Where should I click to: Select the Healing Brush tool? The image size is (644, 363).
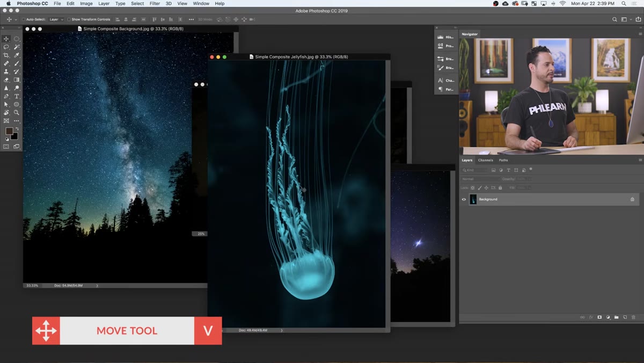(6, 63)
